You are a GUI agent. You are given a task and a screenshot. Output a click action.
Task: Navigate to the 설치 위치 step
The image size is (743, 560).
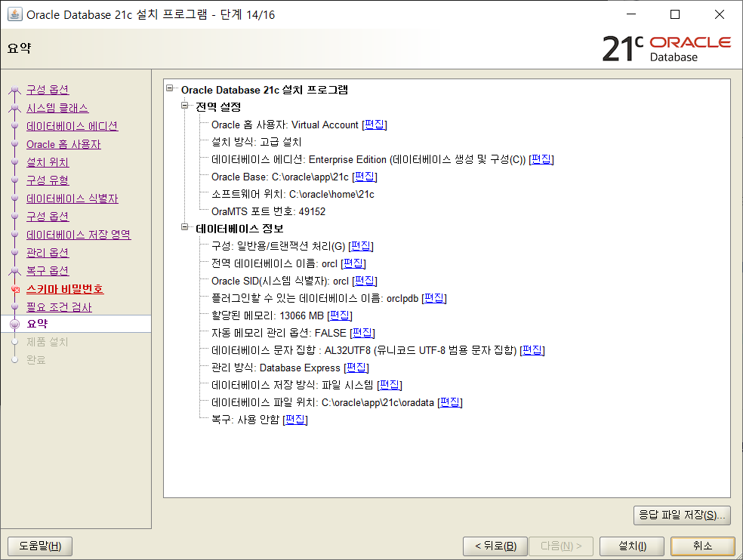click(x=48, y=162)
